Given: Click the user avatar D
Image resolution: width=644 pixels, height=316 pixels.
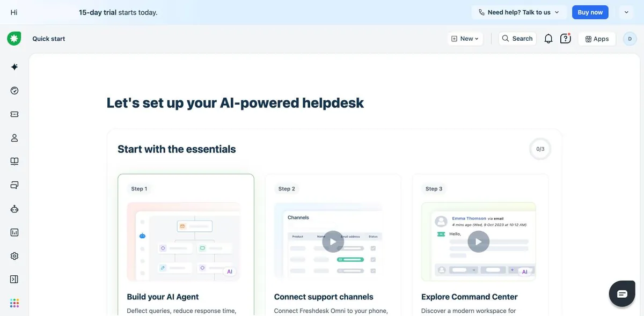Looking at the screenshot, I should coord(630,39).
